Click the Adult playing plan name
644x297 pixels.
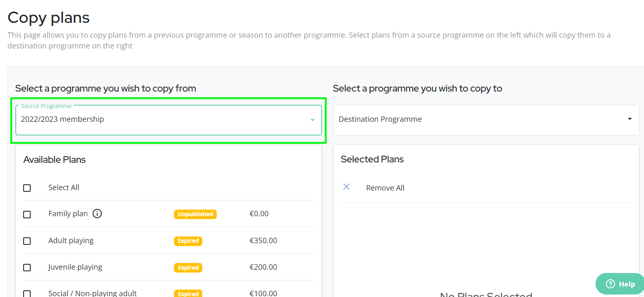pos(71,240)
